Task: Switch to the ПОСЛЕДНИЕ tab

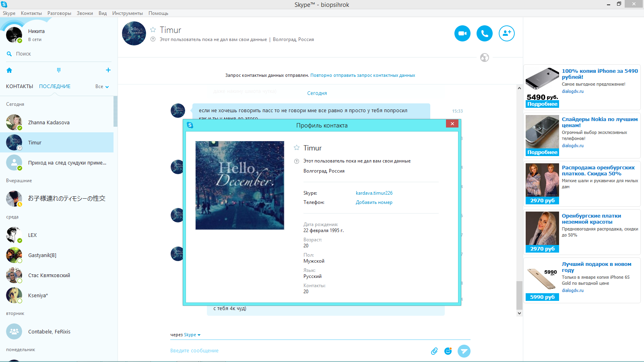Action: point(55,86)
